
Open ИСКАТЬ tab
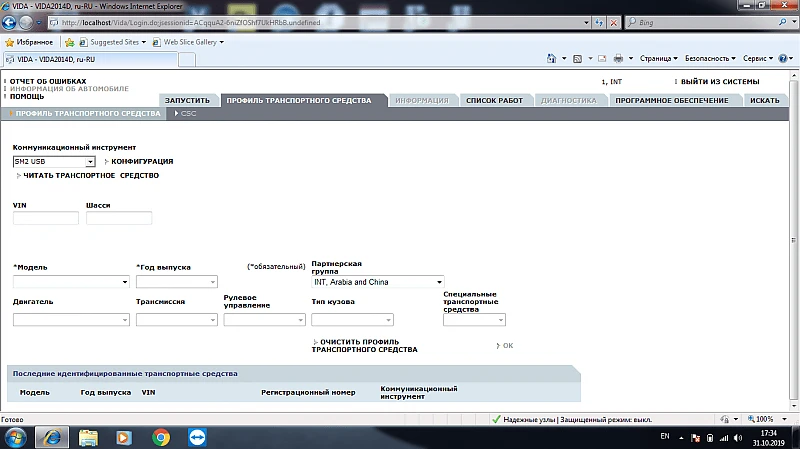[x=765, y=101]
